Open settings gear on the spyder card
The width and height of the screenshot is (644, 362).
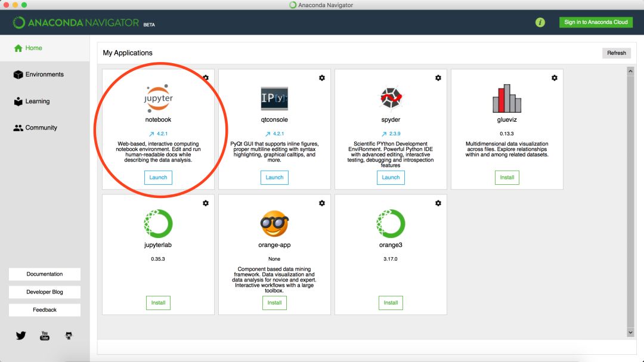click(x=438, y=78)
